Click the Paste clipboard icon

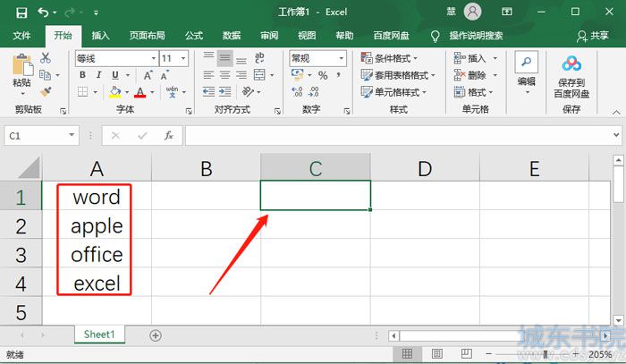click(x=22, y=65)
